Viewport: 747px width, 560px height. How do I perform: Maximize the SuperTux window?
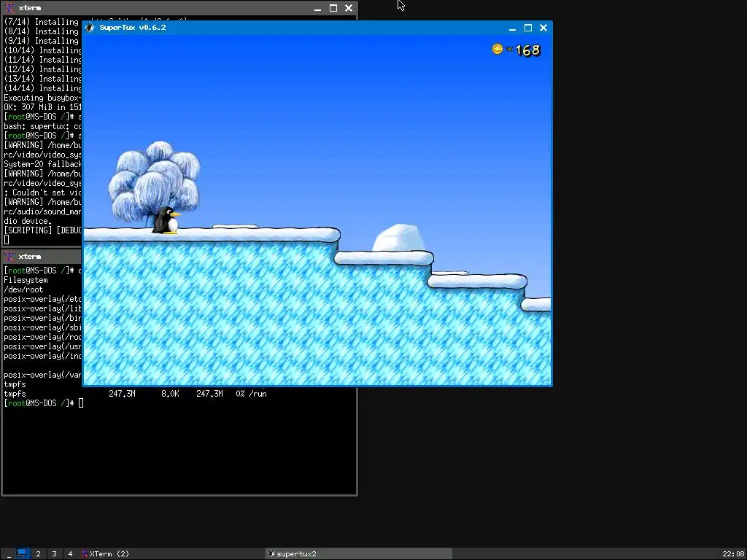pyautogui.click(x=528, y=28)
